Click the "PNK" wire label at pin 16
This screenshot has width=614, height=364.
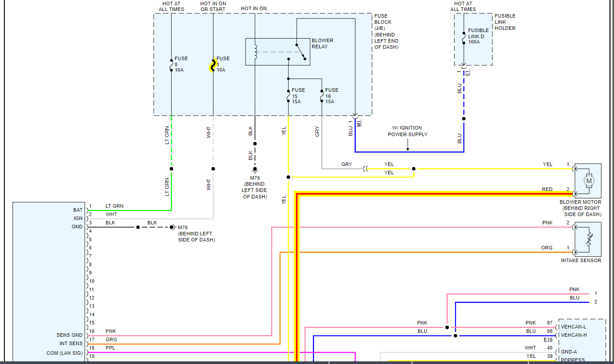111,331
